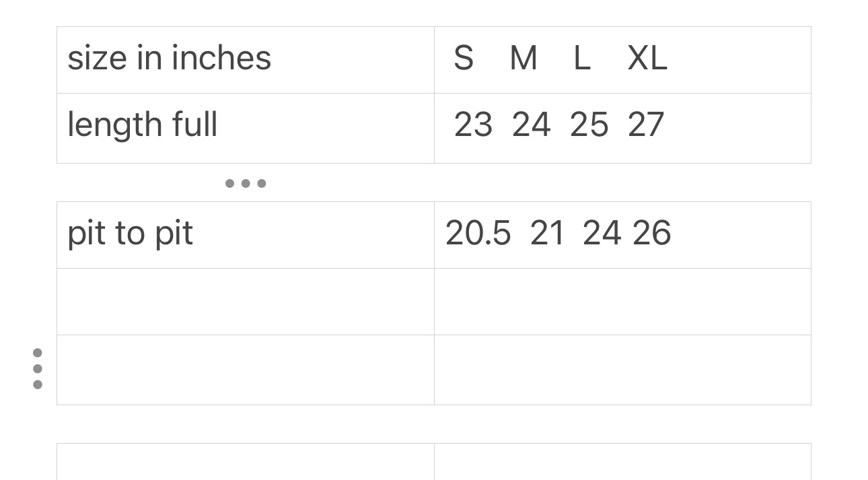Click the 'L' size header text
Viewport: 868px width, 480px height.
(x=582, y=59)
